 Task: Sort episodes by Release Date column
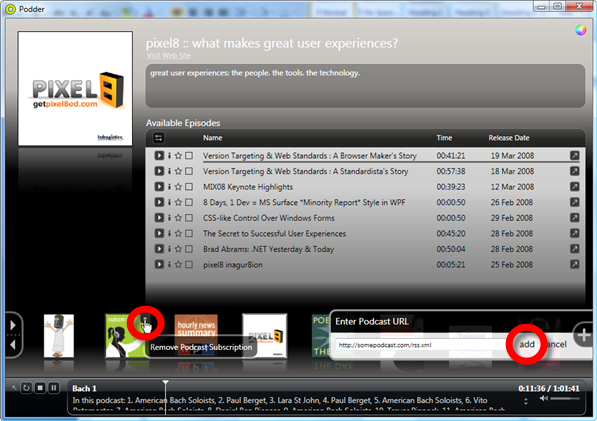509,138
